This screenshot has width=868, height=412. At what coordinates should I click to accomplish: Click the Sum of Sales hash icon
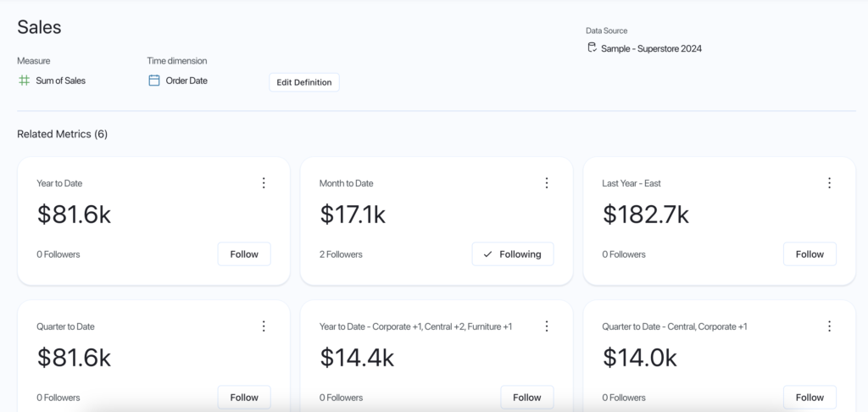(x=24, y=81)
